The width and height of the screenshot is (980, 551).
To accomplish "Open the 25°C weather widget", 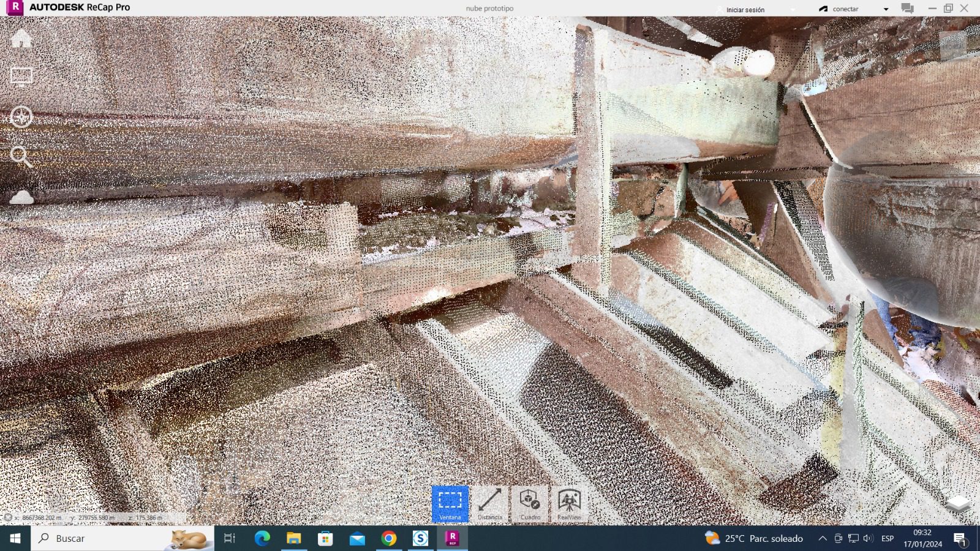I will click(754, 538).
